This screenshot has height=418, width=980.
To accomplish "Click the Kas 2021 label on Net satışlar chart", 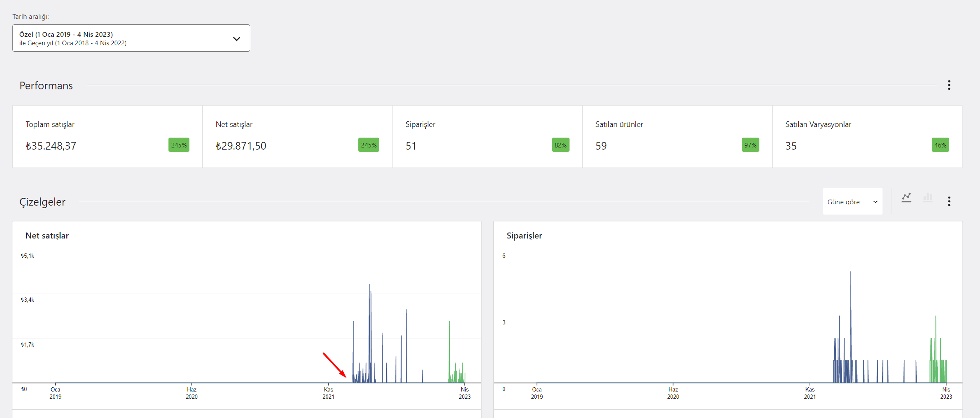I will click(328, 393).
